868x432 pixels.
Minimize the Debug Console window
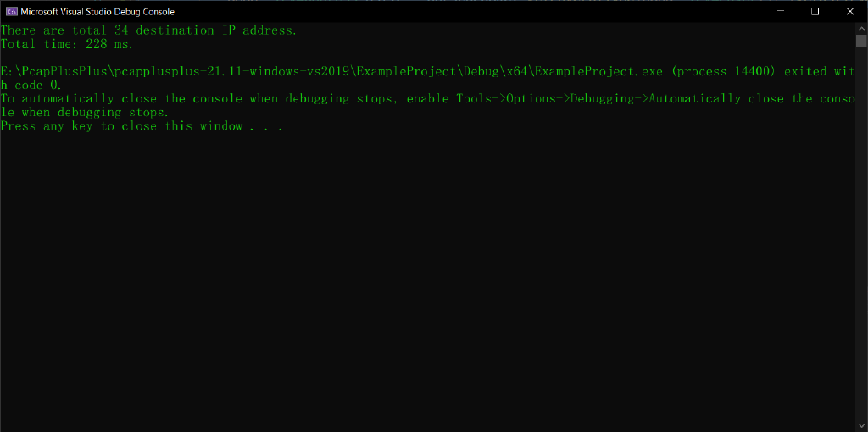(x=775, y=11)
